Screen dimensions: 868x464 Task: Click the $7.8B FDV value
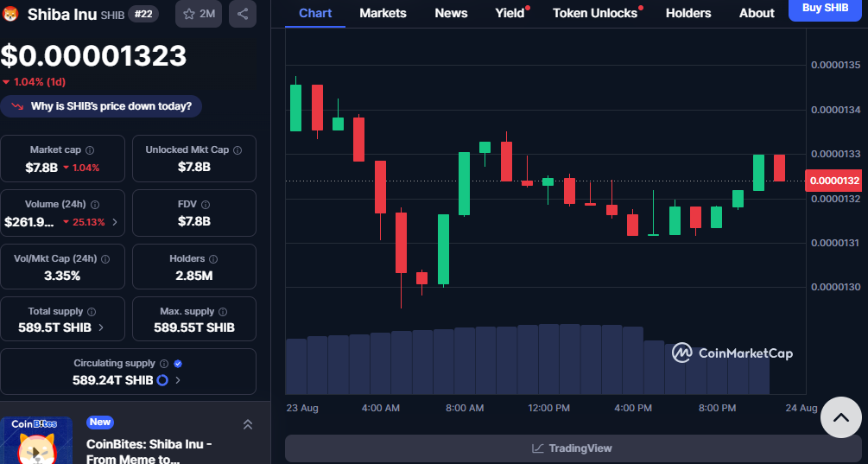click(x=193, y=221)
